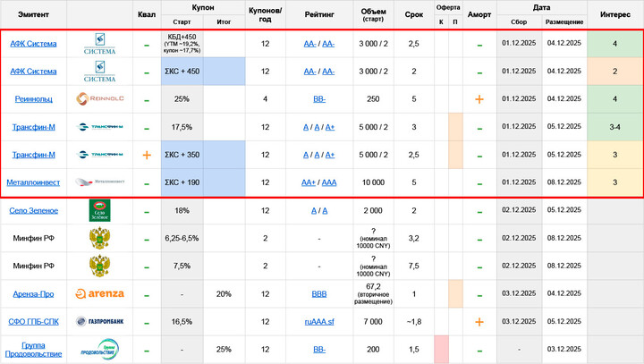Open the Металлоинвест issuer link
The width and height of the screenshot is (644, 364).
pyautogui.click(x=33, y=182)
